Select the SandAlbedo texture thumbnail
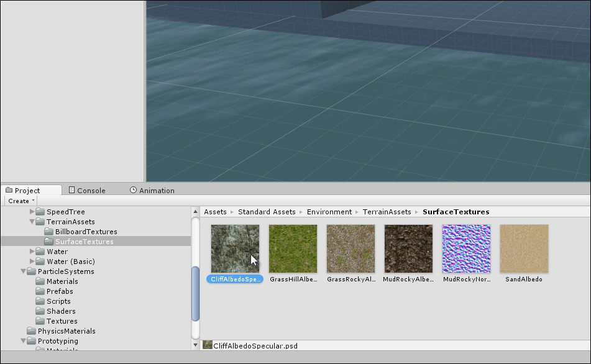The image size is (591, 364). (x=523, y=248)
